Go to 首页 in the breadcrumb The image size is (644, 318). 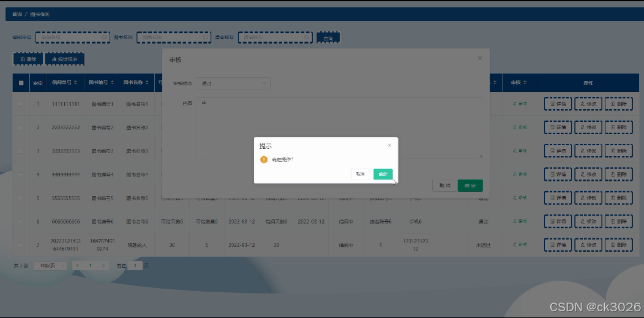[x=17, y=14]
